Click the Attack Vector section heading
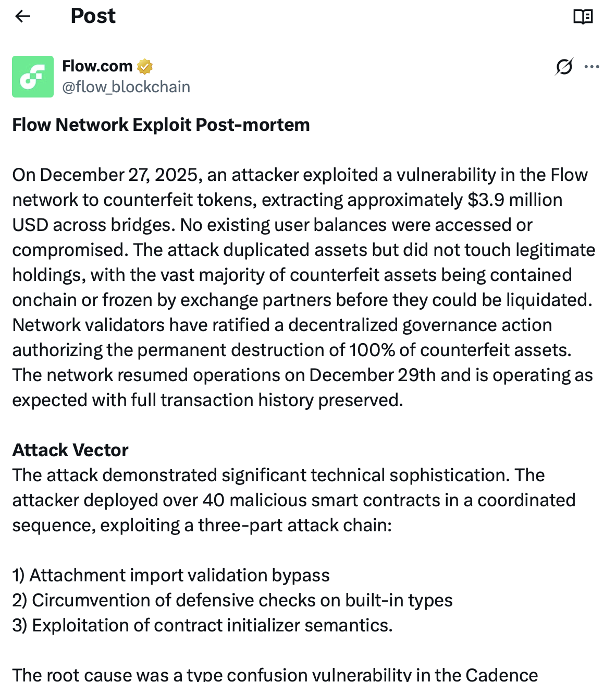This screenshot has height=682, width=616. [70, 450]
